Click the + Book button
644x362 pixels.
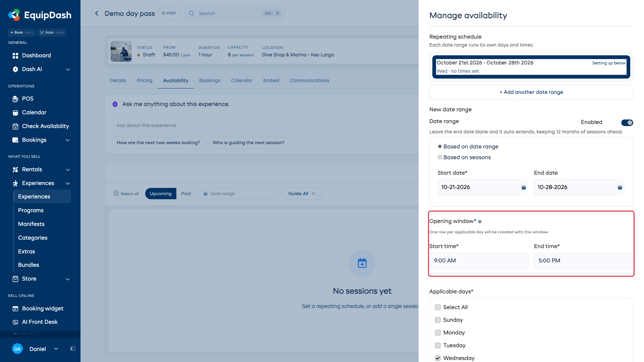22,33
